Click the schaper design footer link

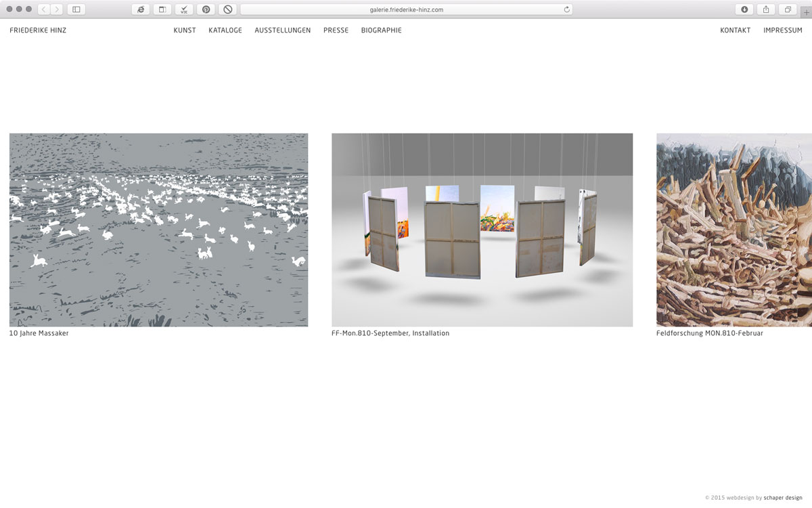[783, 498]
